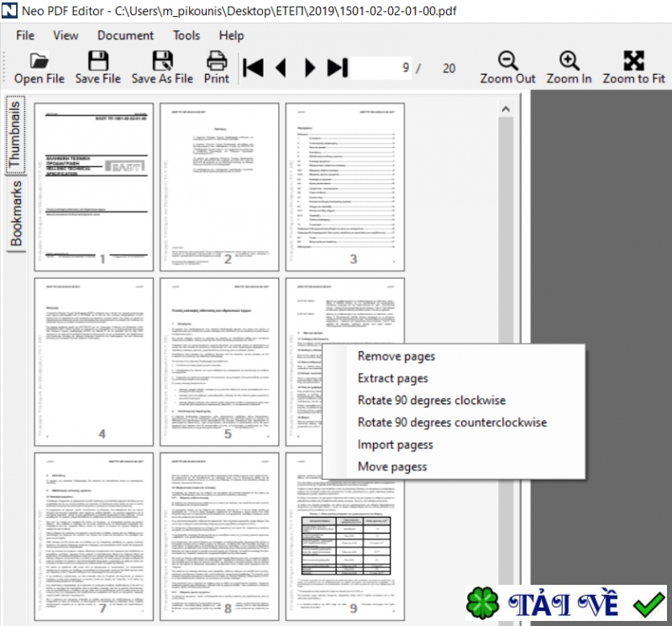The image size is (672, 626).
Task: Choose Remove pages from the context menu
Action: 396,355
